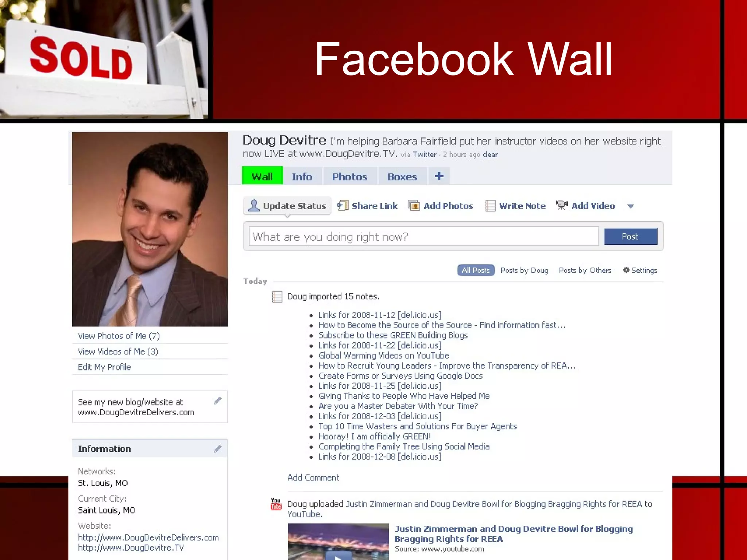The image size is (747, 560).
Task: Open 'Links for 2008-12-08 [del.icio.us]' note
Action: click(380, 456)
